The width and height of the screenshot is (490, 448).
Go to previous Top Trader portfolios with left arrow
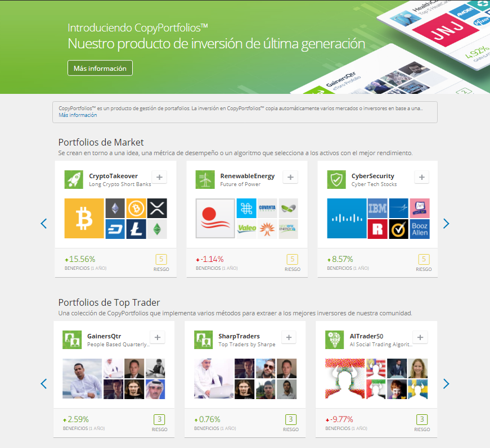[x=44, y=384]
